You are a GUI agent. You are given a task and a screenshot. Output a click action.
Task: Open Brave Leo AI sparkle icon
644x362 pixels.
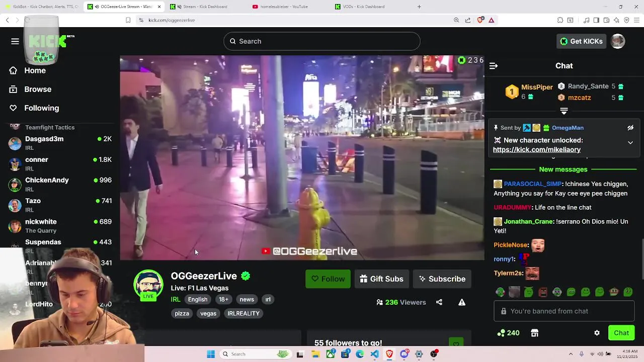pyautogui.click(x=616, y=20)
